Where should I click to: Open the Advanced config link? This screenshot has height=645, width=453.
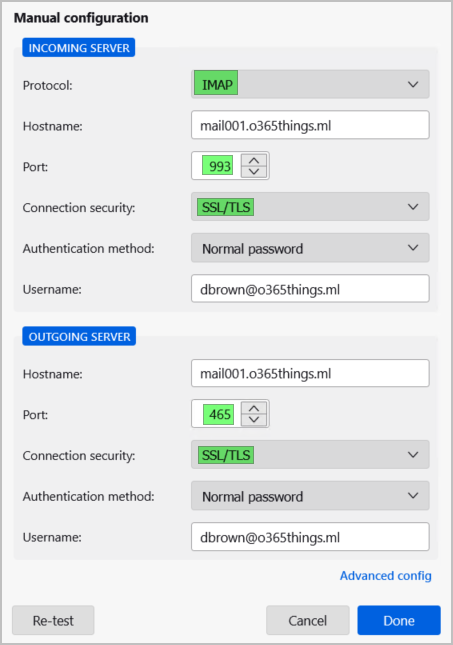tap(386, 575)
